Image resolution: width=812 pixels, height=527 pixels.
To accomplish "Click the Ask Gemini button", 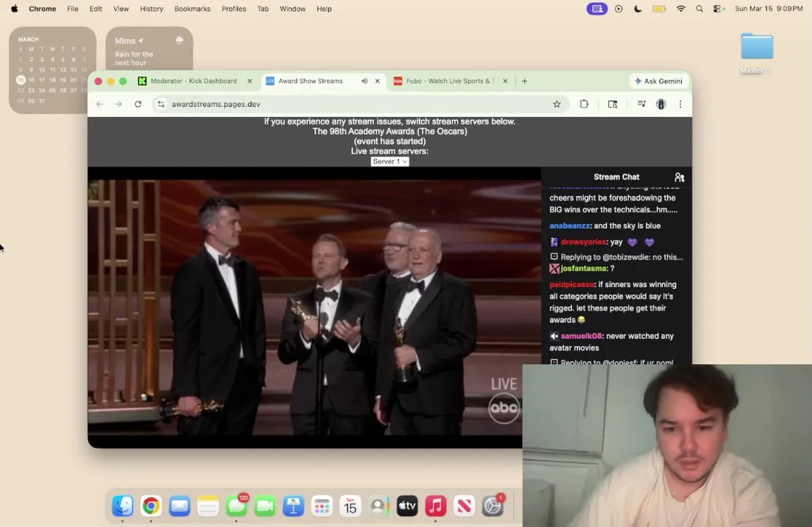I will tap(659, 81).
